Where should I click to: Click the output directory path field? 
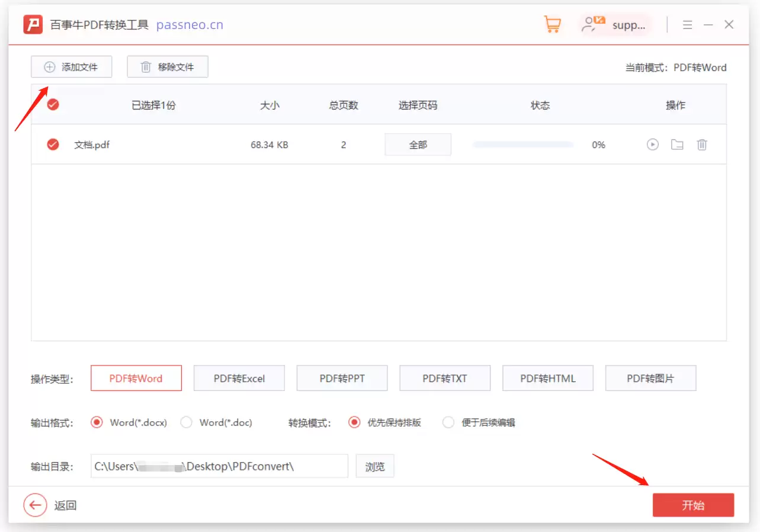tap(219, 466)
